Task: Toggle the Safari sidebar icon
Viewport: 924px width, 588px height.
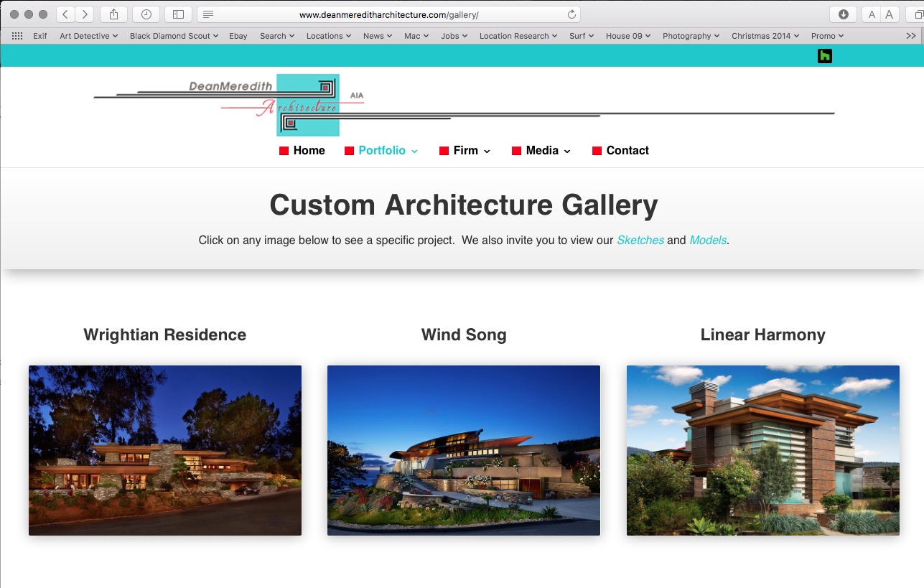Action: [178, 14]
